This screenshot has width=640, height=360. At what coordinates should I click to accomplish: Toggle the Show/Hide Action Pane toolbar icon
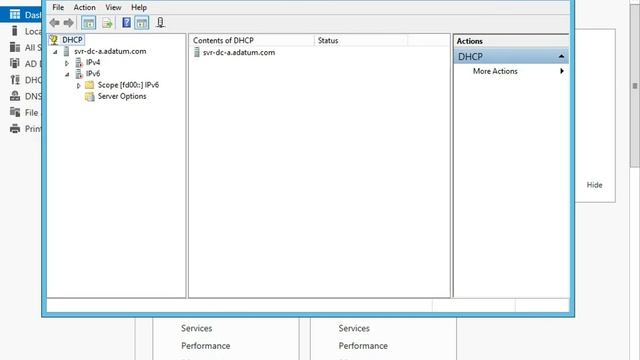pyautogui.click(x=142, y=23)
